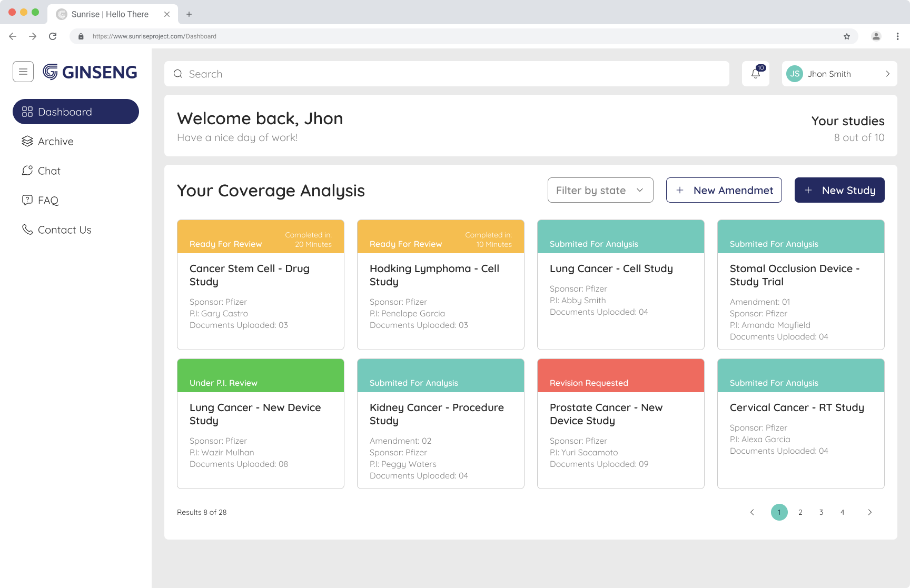
Task: Bookmark page with star icon
Action: coord(847,36)
